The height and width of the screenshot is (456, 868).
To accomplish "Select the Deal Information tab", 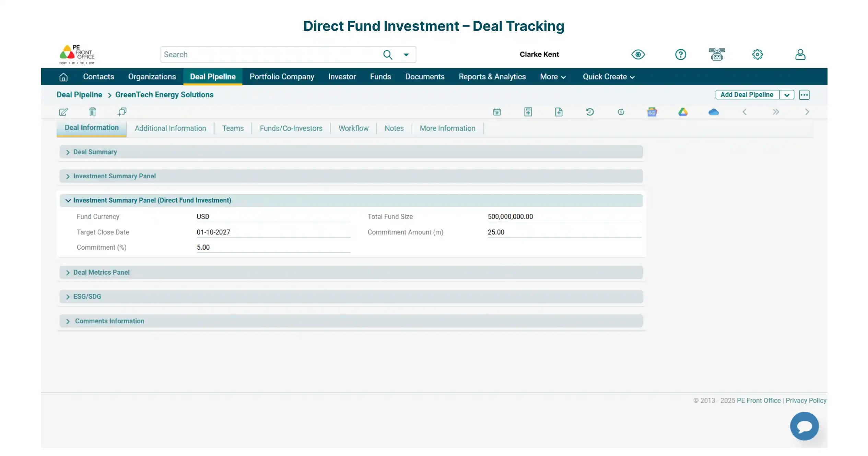I will [92, 128].
